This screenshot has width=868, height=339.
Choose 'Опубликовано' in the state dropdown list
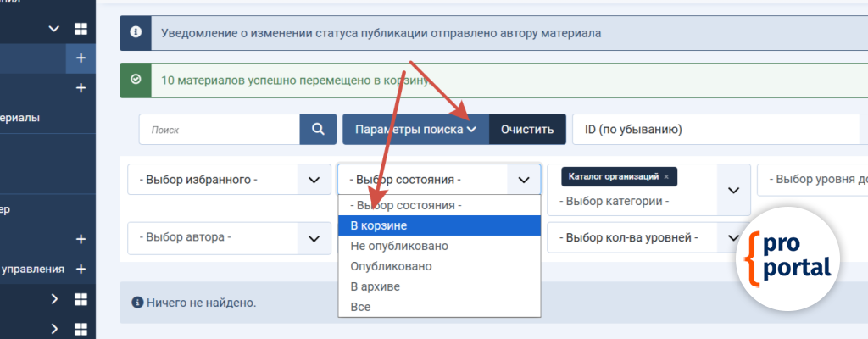[x=438, y=266]
